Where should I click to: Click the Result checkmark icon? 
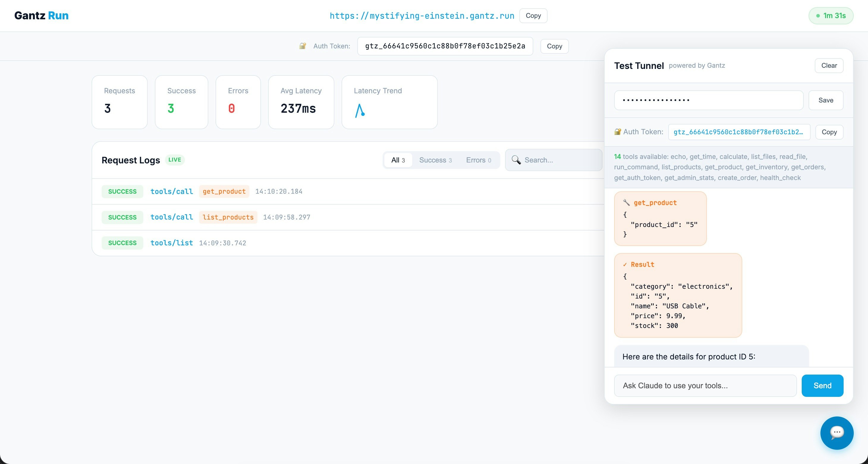click(x=625, y=265)
